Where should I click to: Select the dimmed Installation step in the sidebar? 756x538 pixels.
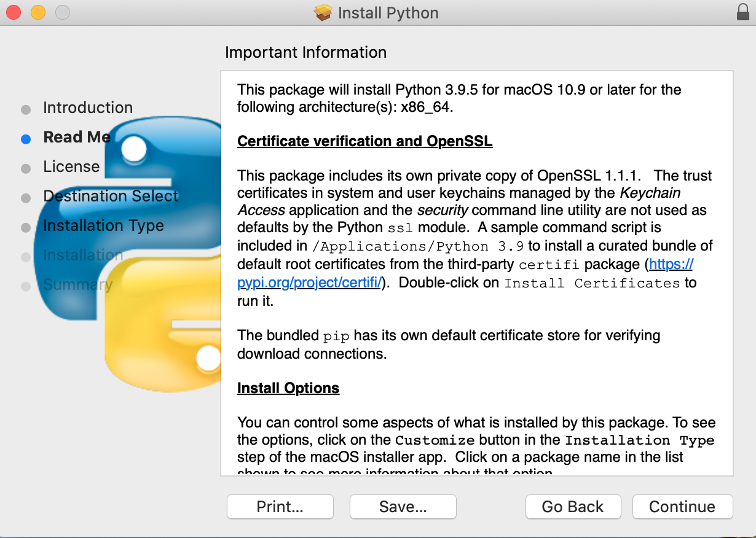click(x=83, y=255)
